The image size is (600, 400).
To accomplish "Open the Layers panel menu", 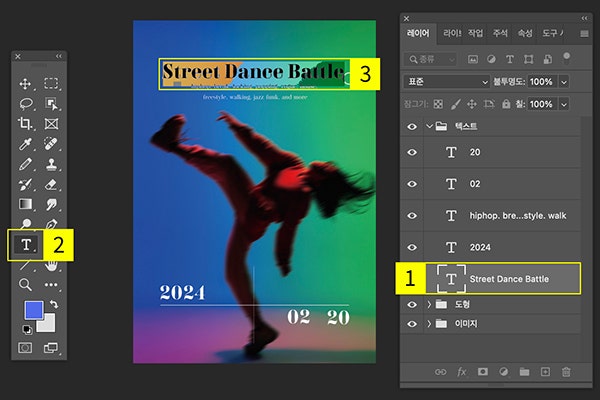I will pos(584,34).
